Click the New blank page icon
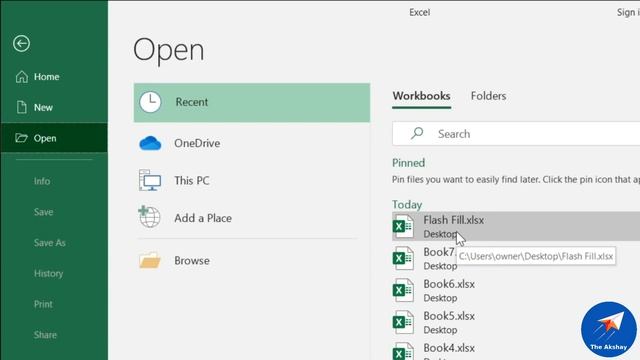Screen dimensions: 640x360 pyautogui.click(x=22, y=107)
